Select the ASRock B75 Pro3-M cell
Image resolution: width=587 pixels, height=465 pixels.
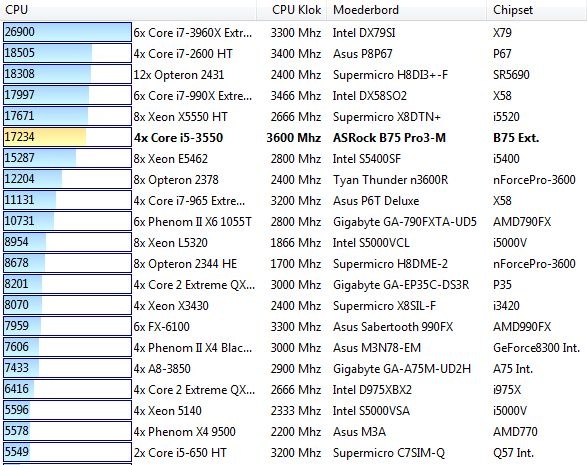389,138
